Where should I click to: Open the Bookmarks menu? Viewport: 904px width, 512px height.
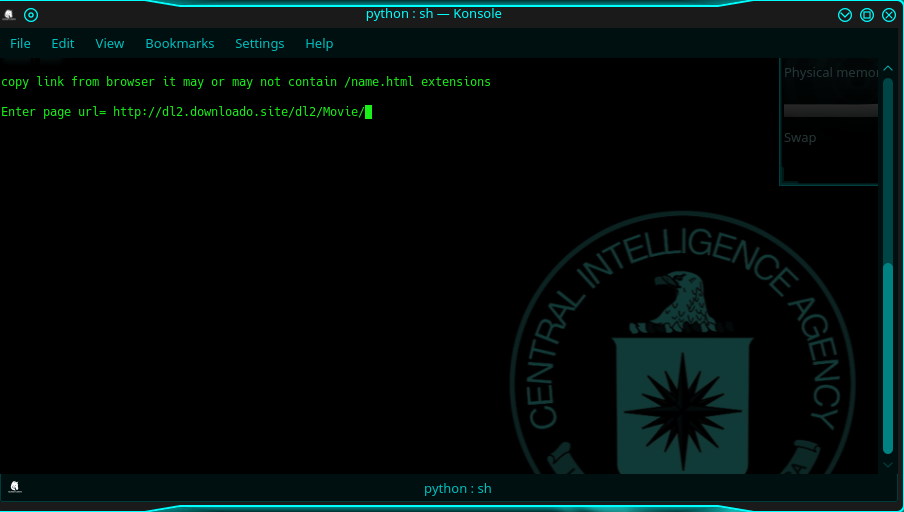click(179, 44)
